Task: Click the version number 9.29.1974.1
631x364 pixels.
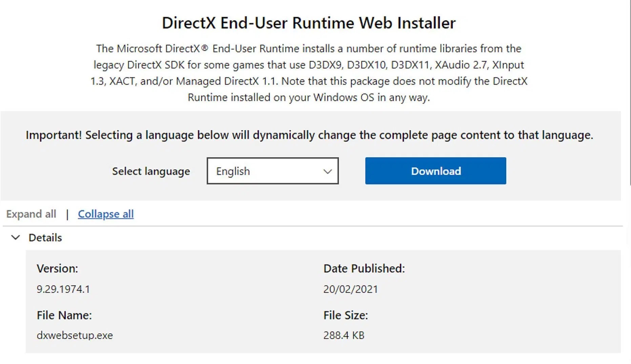Action: [x=63, y=289]
